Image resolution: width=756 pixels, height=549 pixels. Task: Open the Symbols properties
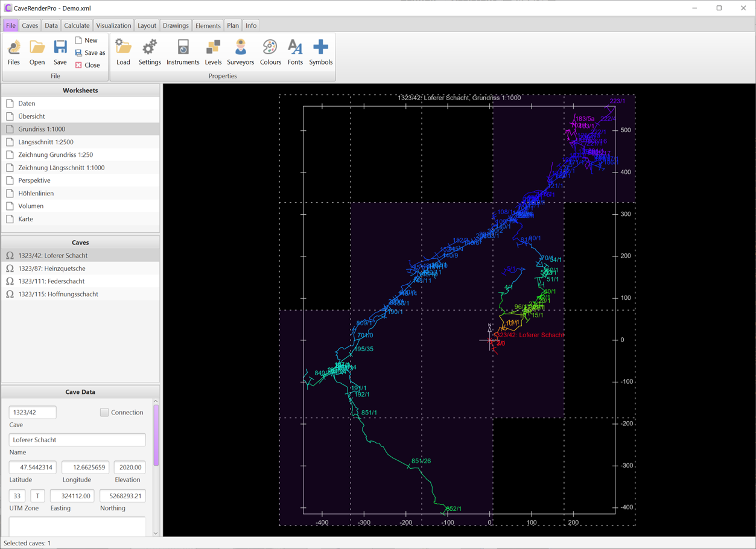tap(320, 52)
